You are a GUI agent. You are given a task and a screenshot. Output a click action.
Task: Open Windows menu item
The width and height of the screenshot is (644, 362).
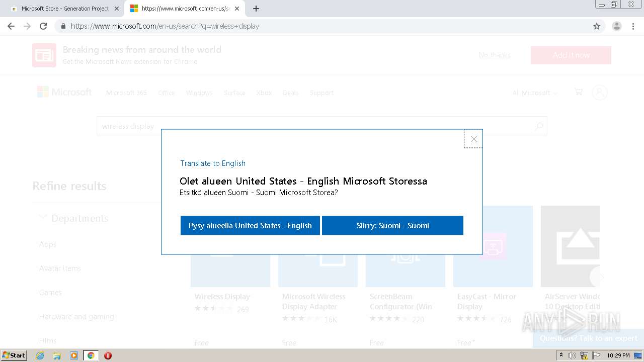tap(199, 93)
